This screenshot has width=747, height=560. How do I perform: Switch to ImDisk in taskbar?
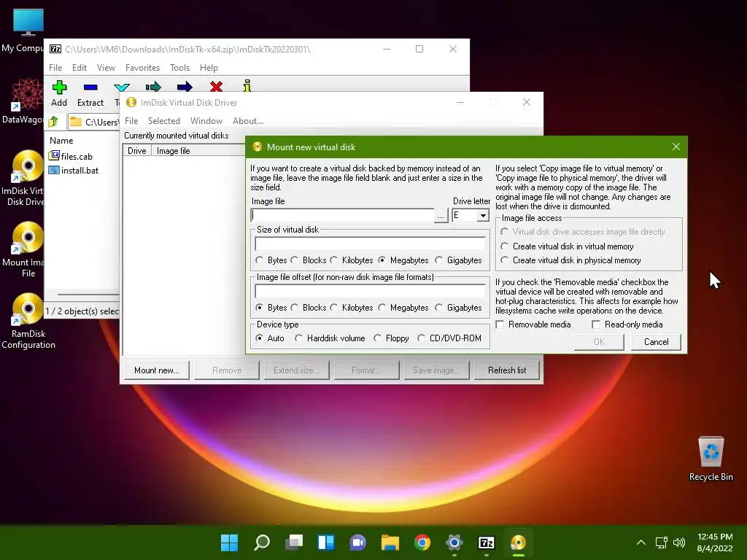(x=519, y=542)
